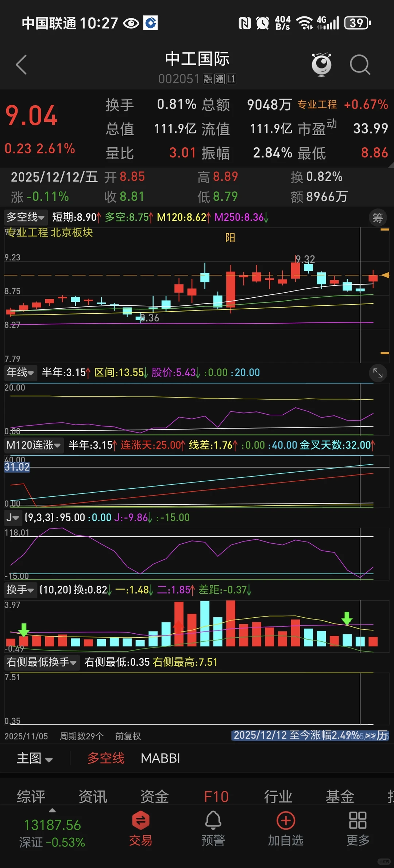This screenshot has width=394, height=868.
Task: Tap the 深证 -0.53% index ticker
Action: (52, 842)
